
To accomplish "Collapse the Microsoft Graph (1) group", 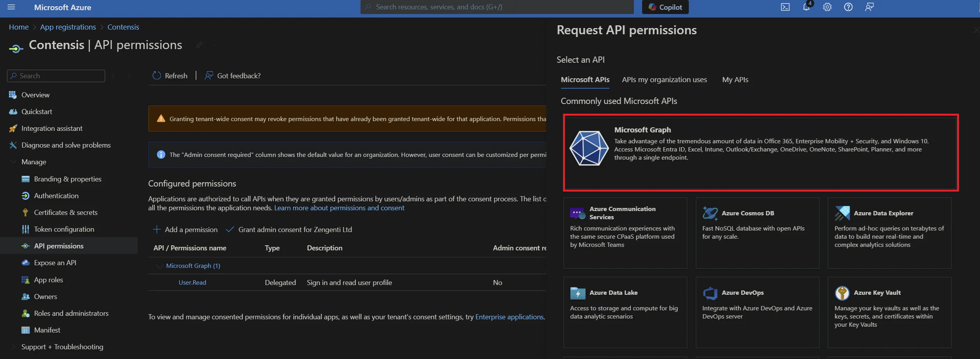I will point(159,266).
